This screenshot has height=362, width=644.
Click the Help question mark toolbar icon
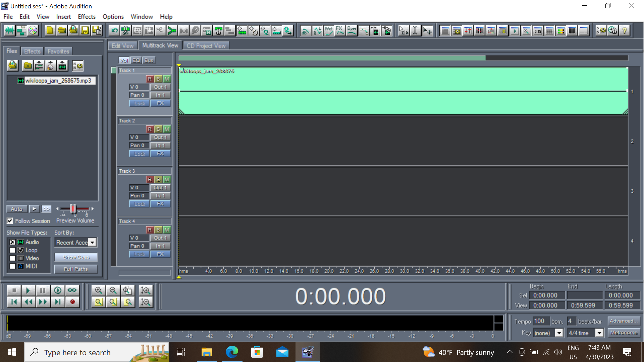click(x=625, y=31)
